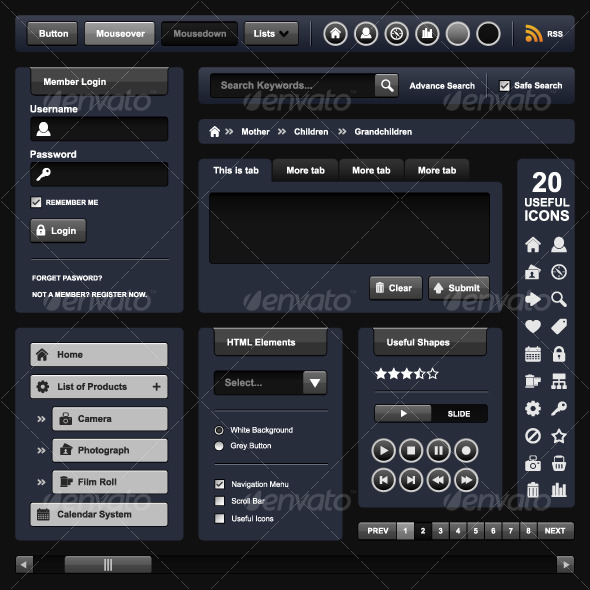Select the padlock icon in Useful Icons panel
The image size is (590, 590).
[x=559, y=354]
